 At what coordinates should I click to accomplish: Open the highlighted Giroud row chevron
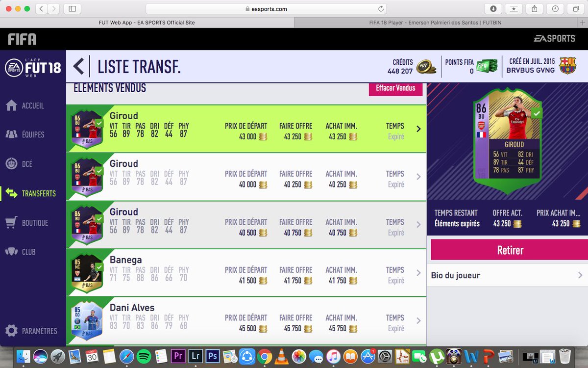[418, 129]
